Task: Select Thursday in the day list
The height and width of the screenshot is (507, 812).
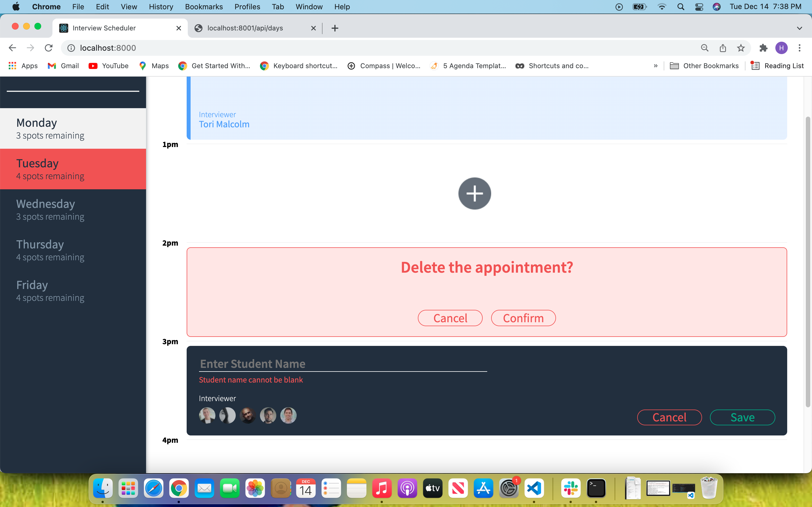Action: pos(50,250)
